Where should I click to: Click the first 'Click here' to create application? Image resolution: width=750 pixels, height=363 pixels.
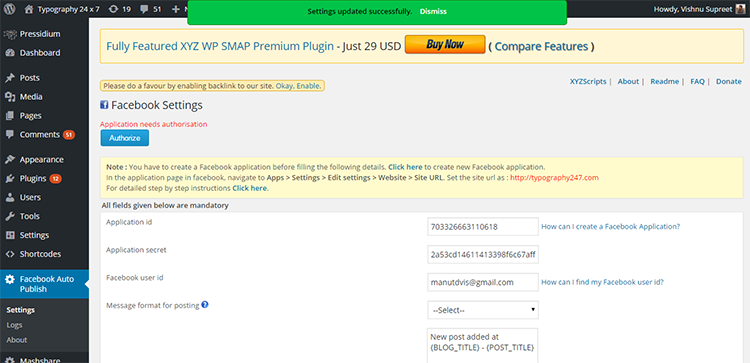click(x=405, y=167)
